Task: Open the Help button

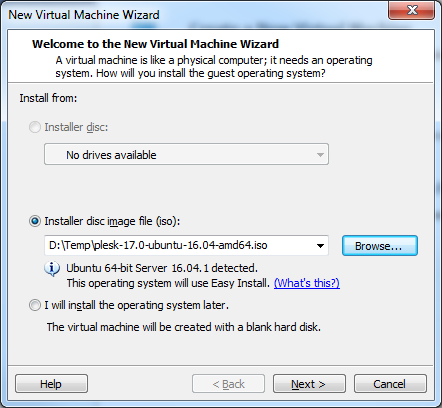Action: 51,384
